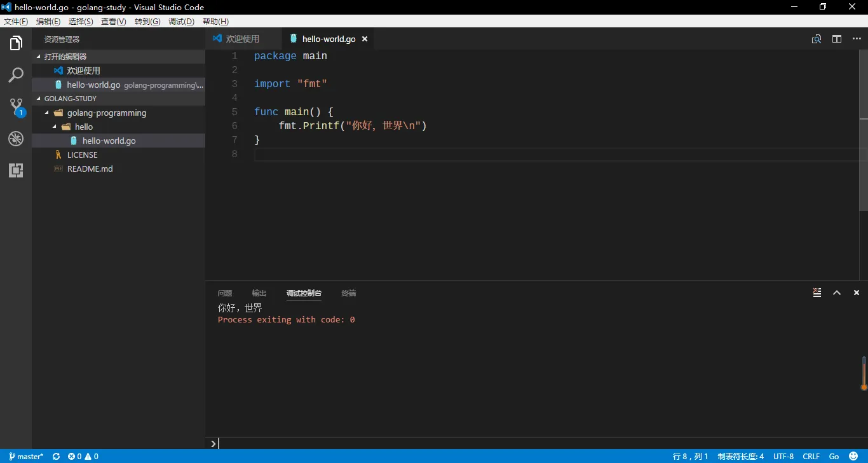Open the Extensions view in activity bar
The image size is (868, 463).
(16, 170)
